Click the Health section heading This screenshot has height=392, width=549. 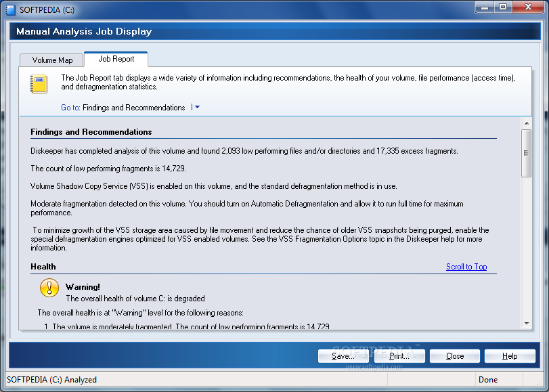coord(43,267)
